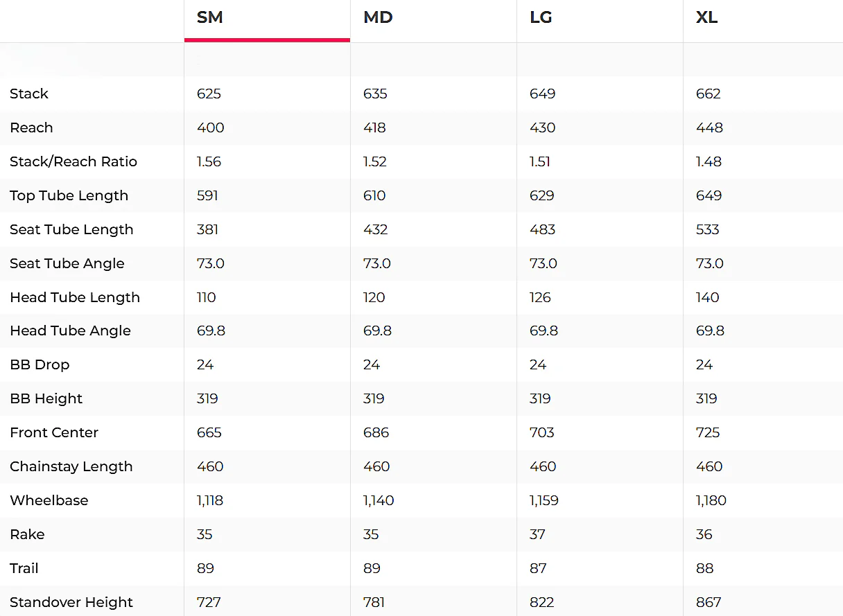Select the SM size column tab

pos(267,20)
